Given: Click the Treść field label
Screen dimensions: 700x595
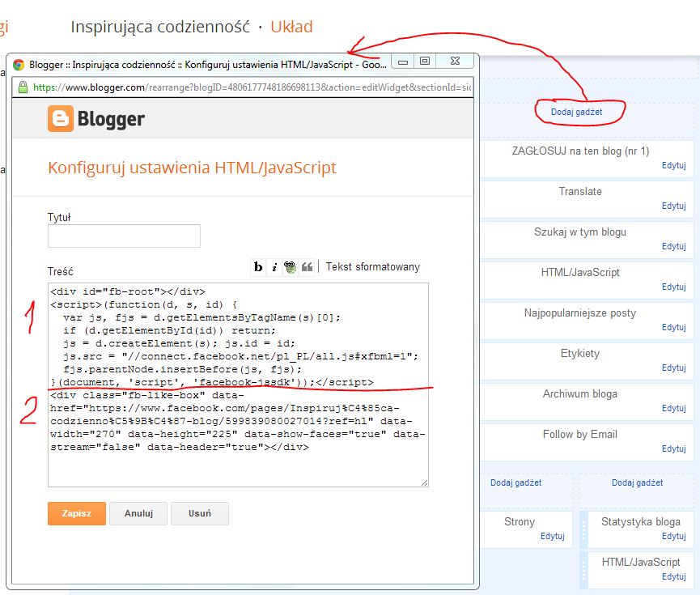Looking at the screenshot, I should tap(60, 271).
